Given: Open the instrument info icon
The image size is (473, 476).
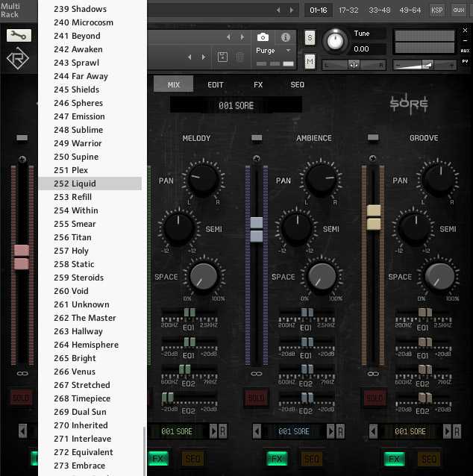Looking at the screenshot, I should click(x=285, y=37).
